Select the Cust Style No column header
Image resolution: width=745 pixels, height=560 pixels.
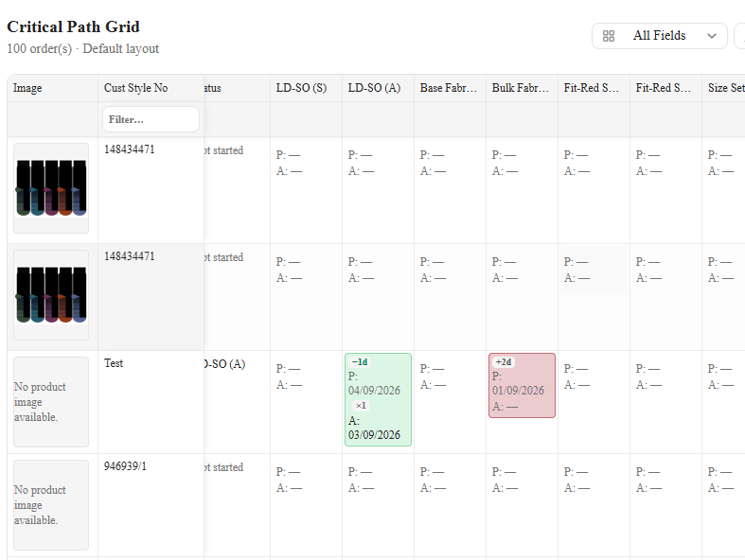(136, 88)
